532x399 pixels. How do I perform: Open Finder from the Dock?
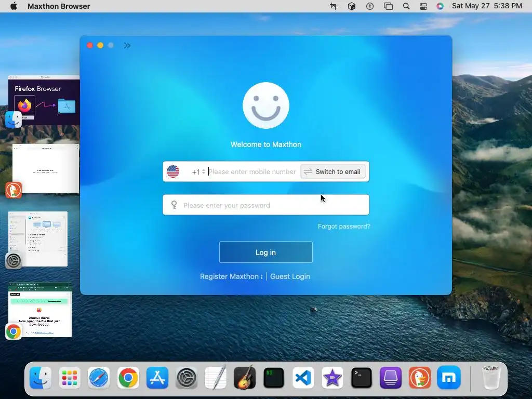click(x=41, y=378)
